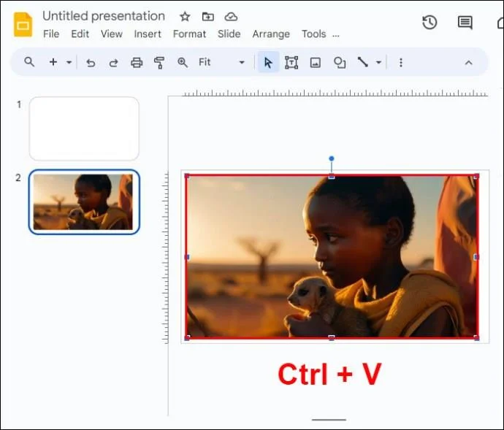Click the top-left corner resize handle
504x430 pixels.
pos(188,176)
